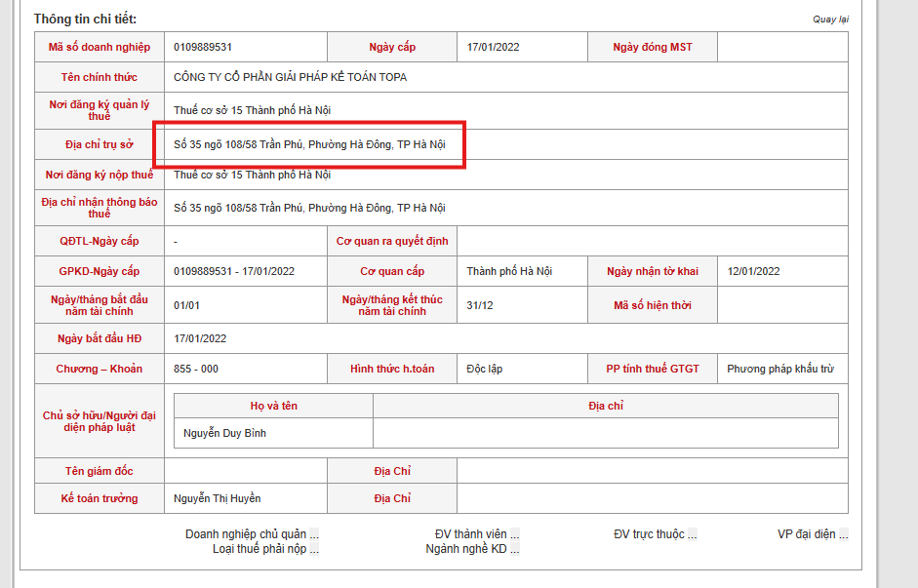Select GPKD value 0109889531 - 17/01/2022
Viewport: 918px width, 588px height.
(x=234, y=271)
